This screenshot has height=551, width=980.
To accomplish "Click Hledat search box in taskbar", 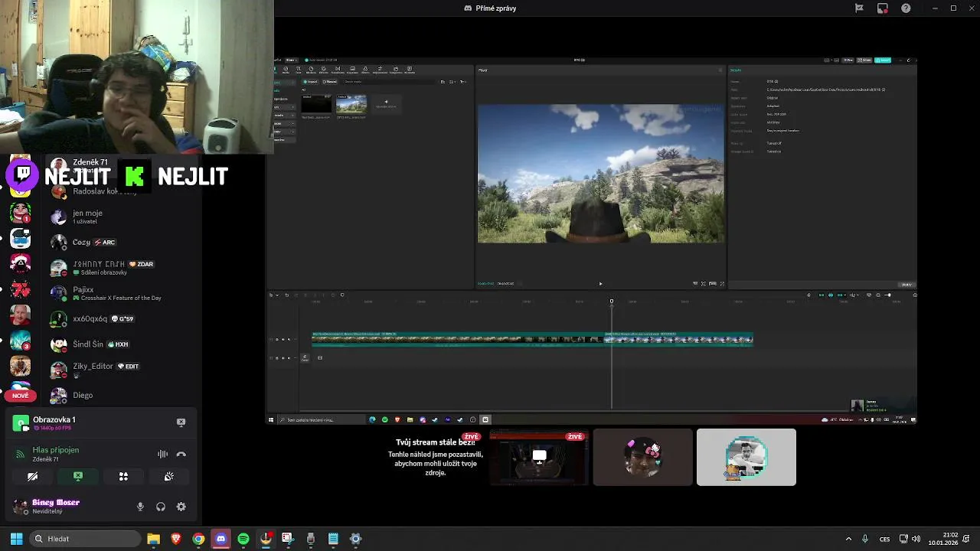I will tap(84, 539).
